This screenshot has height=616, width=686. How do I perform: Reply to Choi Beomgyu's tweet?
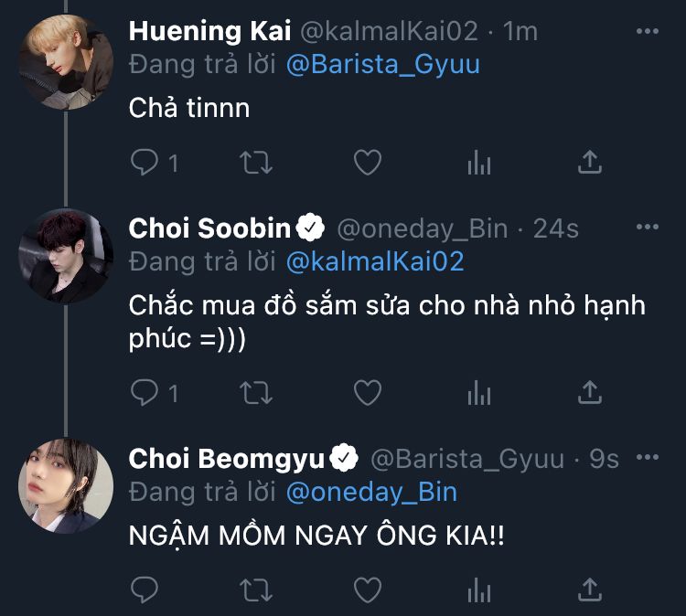click(x=145, y=587)
